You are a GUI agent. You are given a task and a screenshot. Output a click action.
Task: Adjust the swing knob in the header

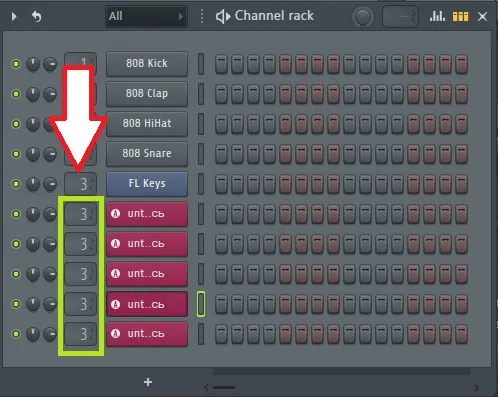363,16
